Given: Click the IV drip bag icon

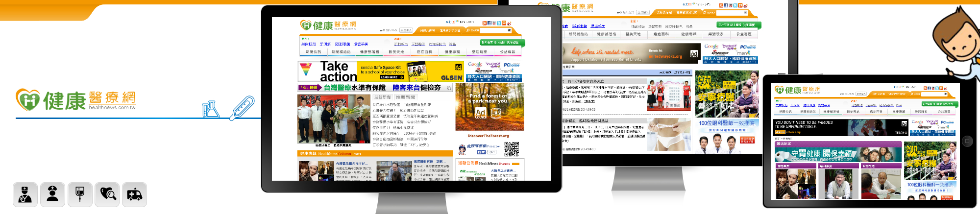Looking at the screenshot, I should pos(80,194).
